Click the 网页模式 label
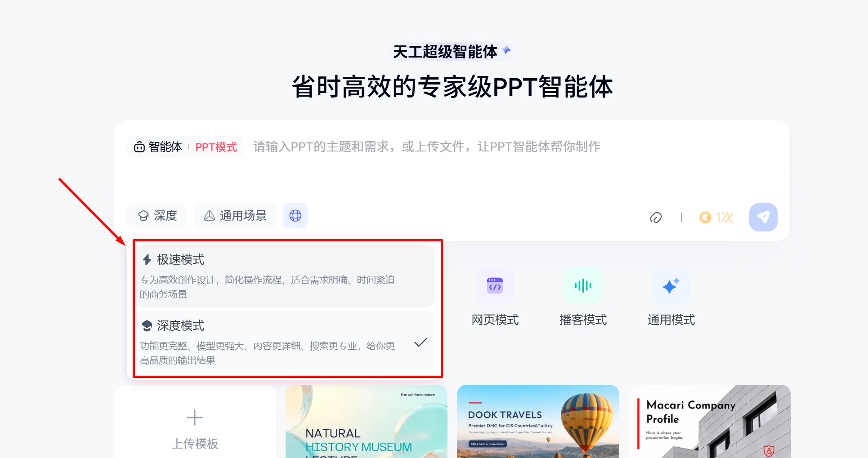This screenshot has width=868, height=458. (495, 320)
